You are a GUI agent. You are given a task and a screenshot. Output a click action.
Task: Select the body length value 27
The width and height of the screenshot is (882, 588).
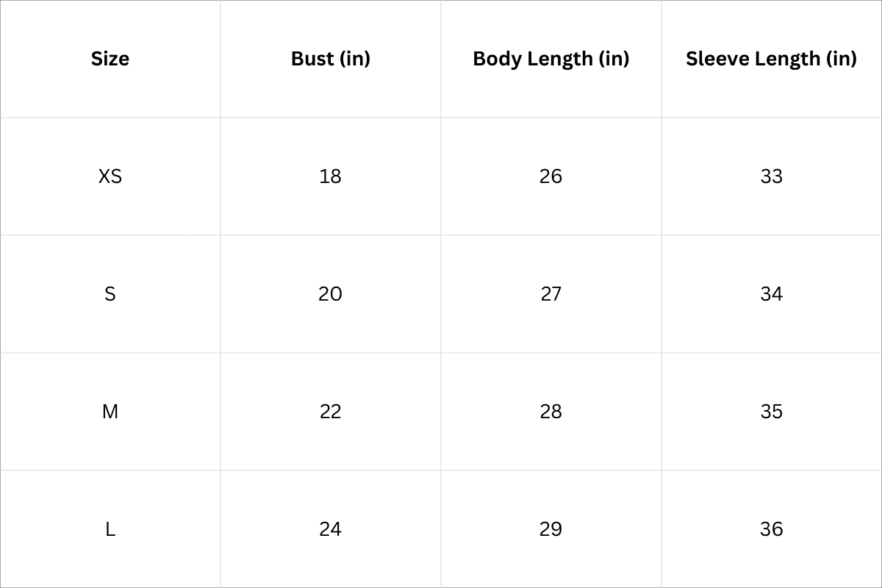coord(551,294)
